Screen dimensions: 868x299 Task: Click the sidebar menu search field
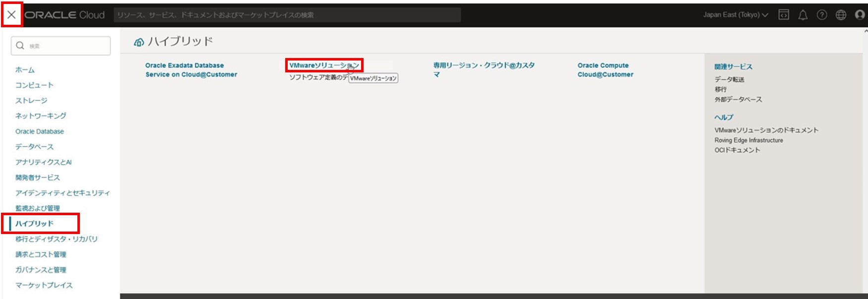pyautogui.click(x=61, y=46)
